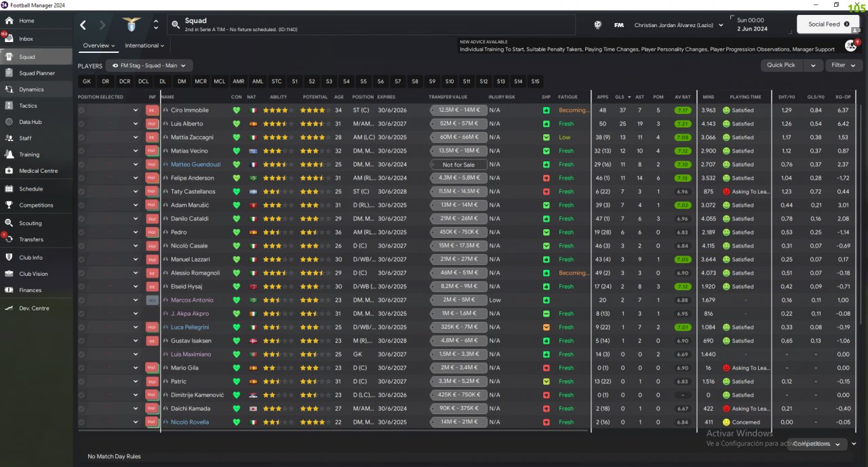This screenshot has width=868, height=467.
Task: Open position selector for Ciro Immobile
Action: (136, 110)
